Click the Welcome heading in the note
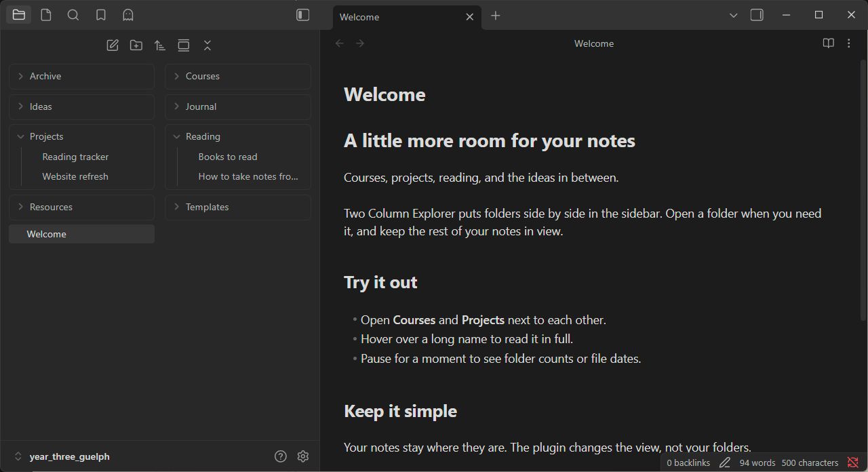 [384, 94]
